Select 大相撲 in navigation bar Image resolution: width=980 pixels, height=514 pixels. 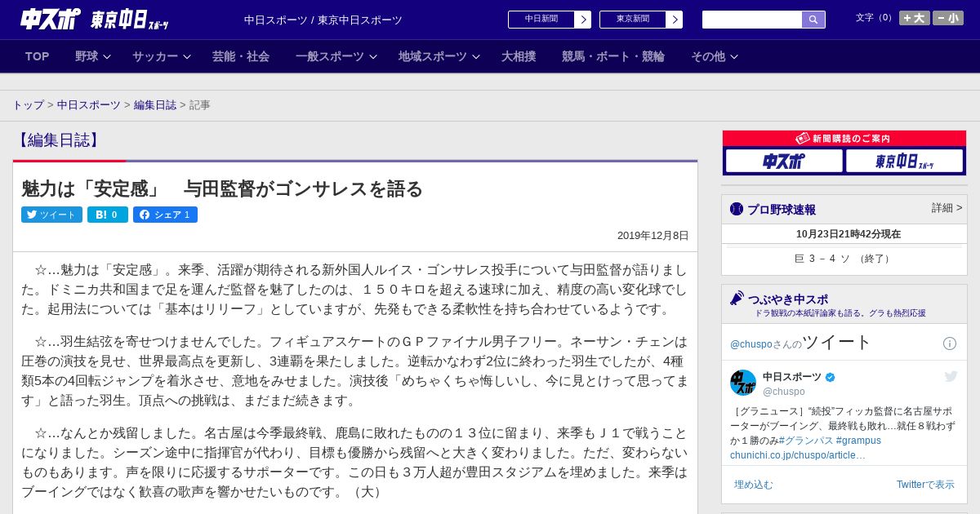519,56
